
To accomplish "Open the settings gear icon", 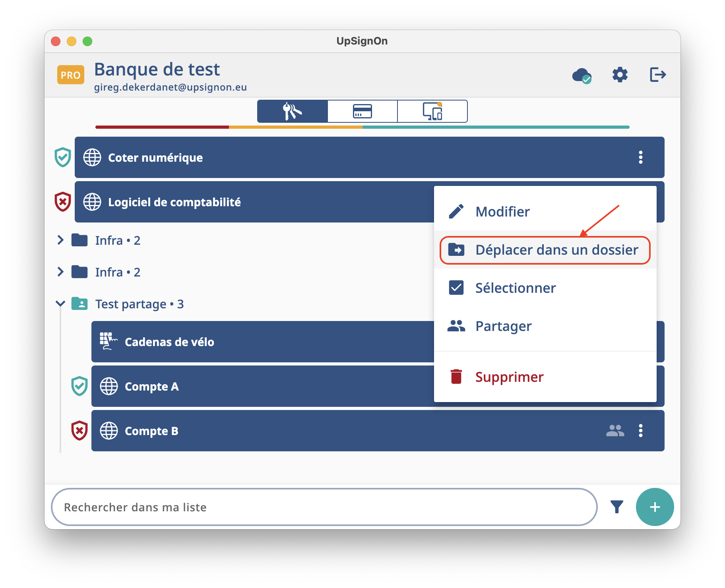I will pyautogui.click(x=620, y=75).
